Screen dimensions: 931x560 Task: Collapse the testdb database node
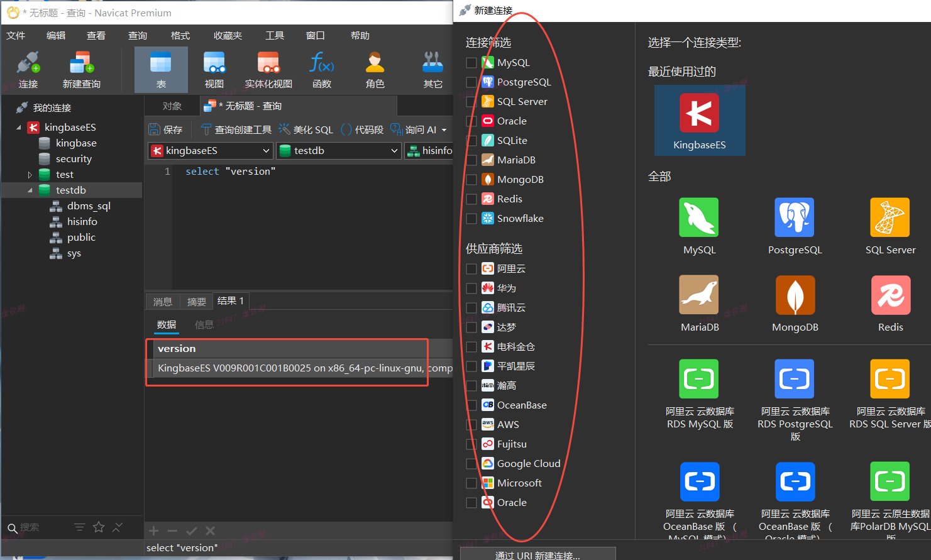coord(30,190)
